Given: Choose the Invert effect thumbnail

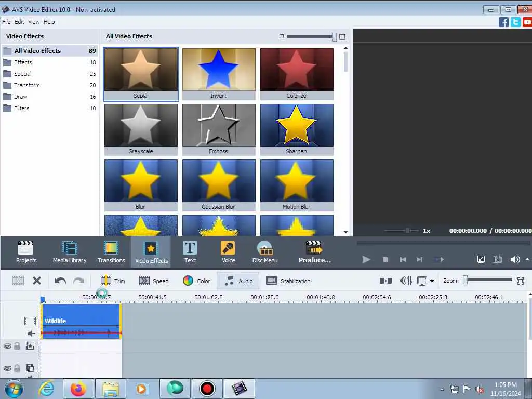Looking at the screenshot, I should 219,74.
